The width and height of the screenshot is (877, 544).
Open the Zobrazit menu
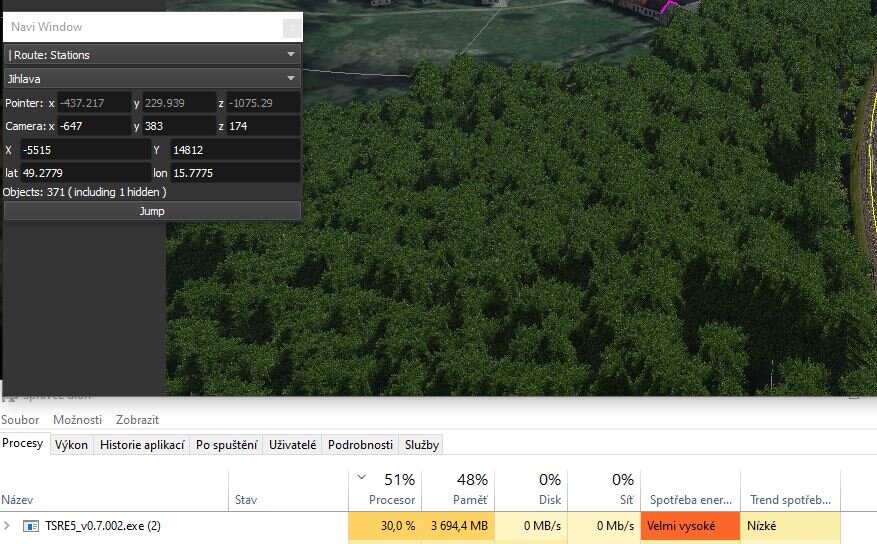tap(138, 420)
